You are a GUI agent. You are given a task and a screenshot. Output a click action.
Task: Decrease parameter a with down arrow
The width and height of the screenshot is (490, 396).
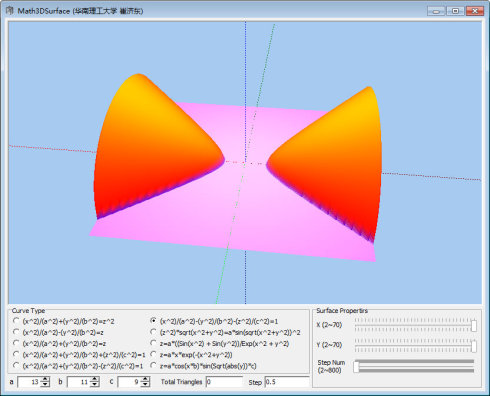pos(45,384)
